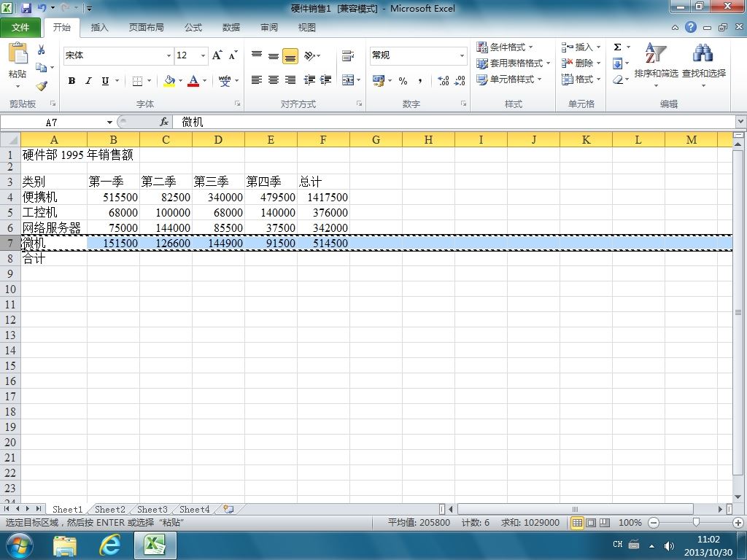Click the insert function fx button
This screenshot has width=747, height=560.
[164, 122]
